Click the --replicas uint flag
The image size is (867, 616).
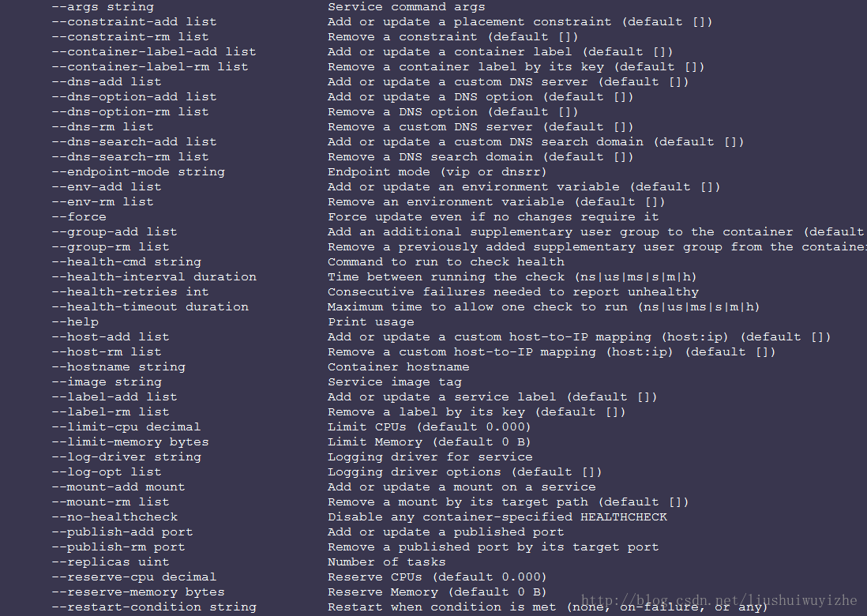110,562
